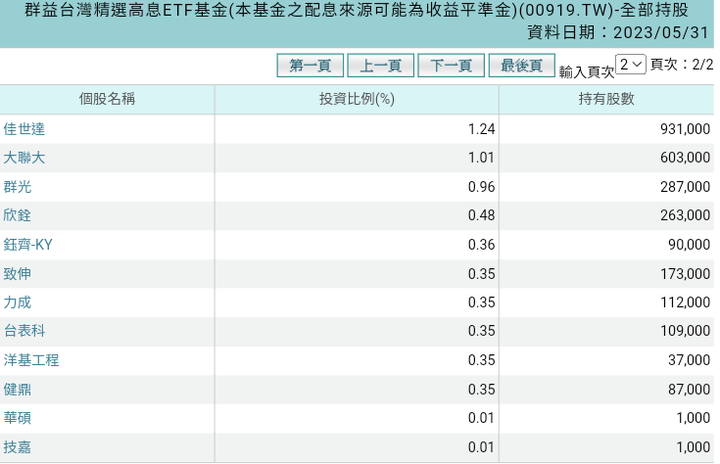Click the 個股名稱 column header
Screen dimensions: 720x464
[107, 99]
